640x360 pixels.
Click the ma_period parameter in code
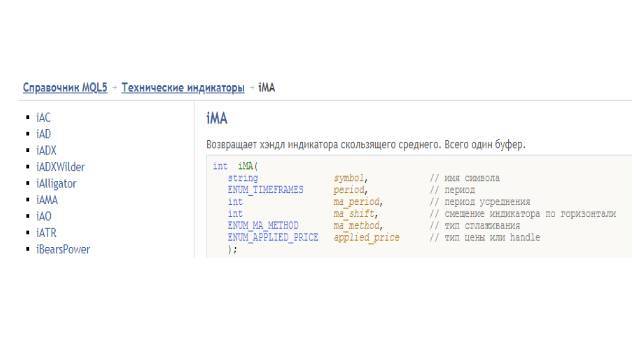356,202
